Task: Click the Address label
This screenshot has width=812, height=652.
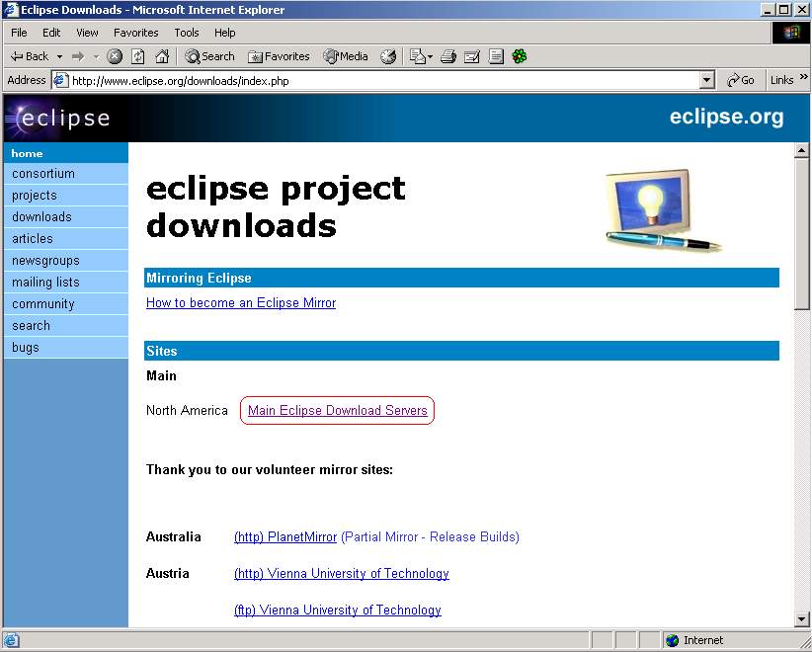Action: click(x=27, y=80)
